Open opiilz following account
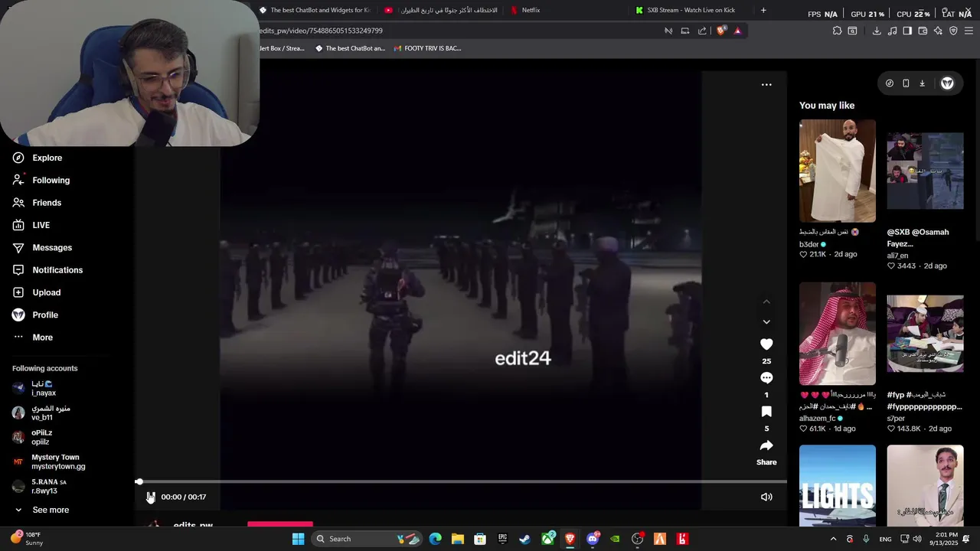 pos(43,437)
